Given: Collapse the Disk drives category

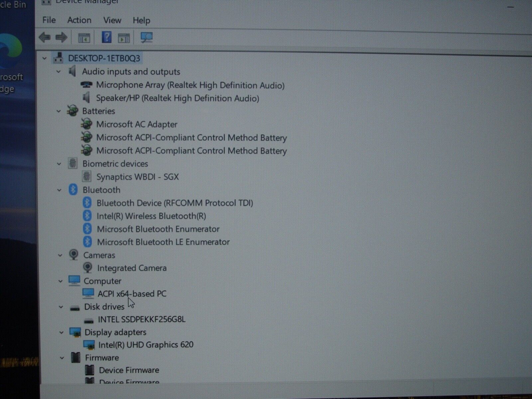Looking at the screenshot, I should [61, 307].
